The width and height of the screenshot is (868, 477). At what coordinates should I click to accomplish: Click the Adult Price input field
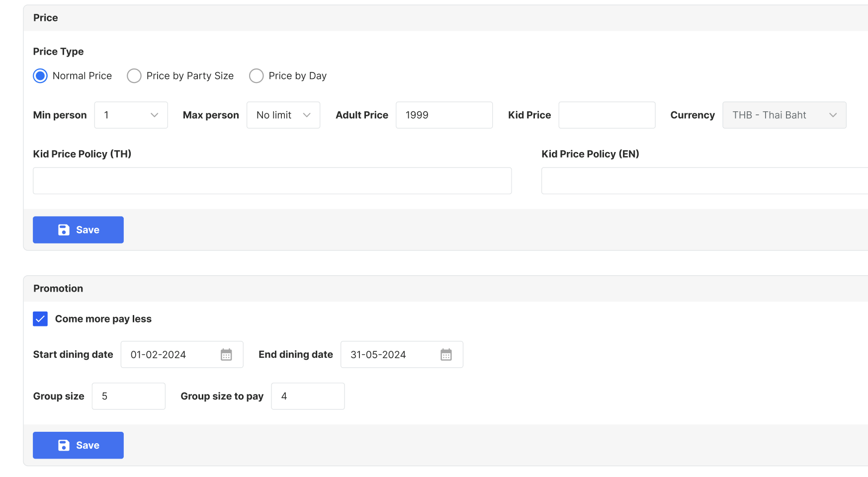(443, 115)
